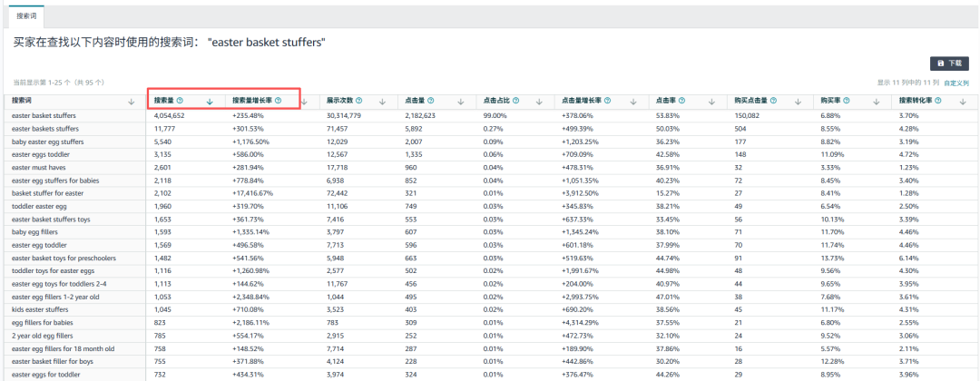Open the 购买点击量 help icon

[775, 101]
